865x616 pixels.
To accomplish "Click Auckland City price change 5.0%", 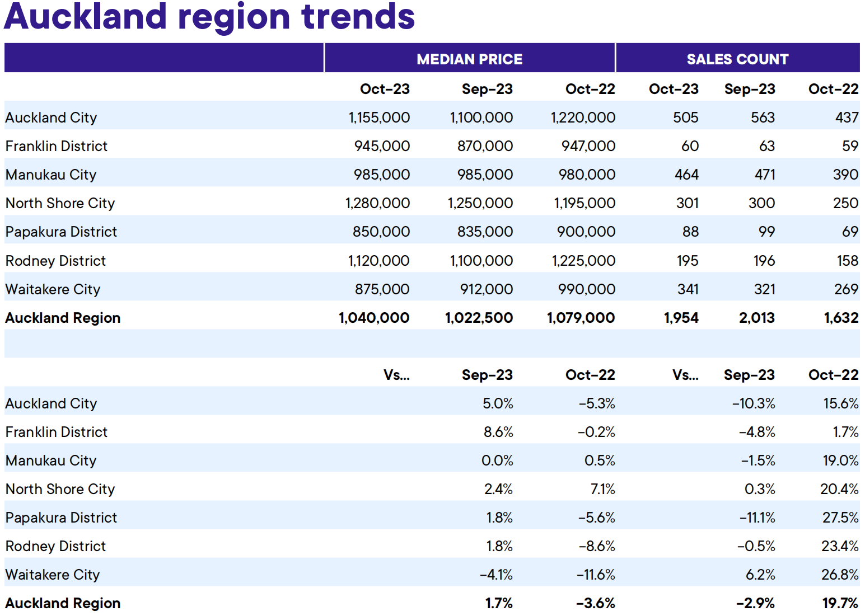I will point(498,403).
